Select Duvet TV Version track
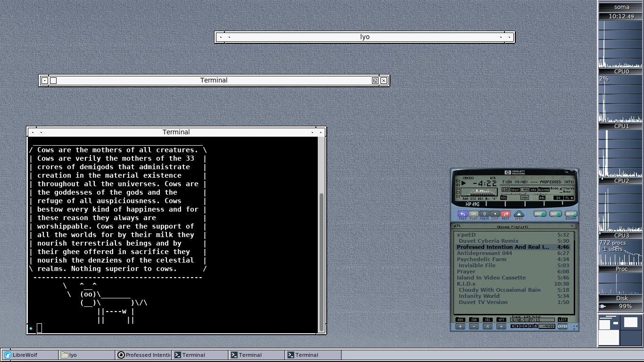644x362 pixels. (x=513, y=302)
